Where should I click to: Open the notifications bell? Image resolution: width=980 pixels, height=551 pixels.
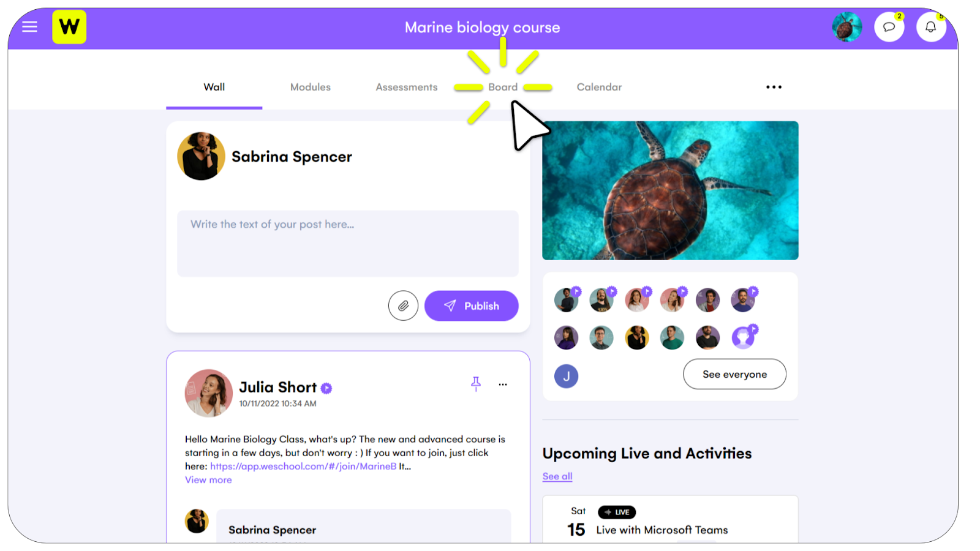pos(930,27)
